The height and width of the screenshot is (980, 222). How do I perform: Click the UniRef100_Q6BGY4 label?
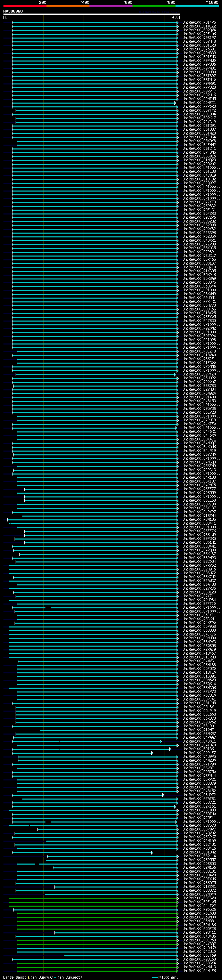(x=199, y=963)
